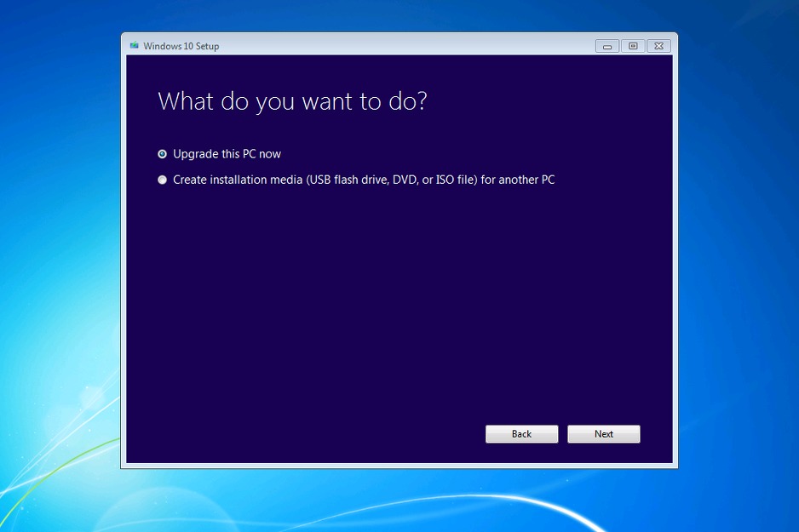Select the 'Create installation media' radio button

coord(162,180)
